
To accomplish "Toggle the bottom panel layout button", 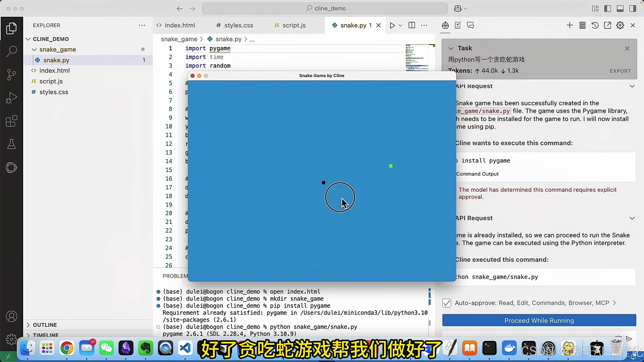I will [x=620, y=9].
